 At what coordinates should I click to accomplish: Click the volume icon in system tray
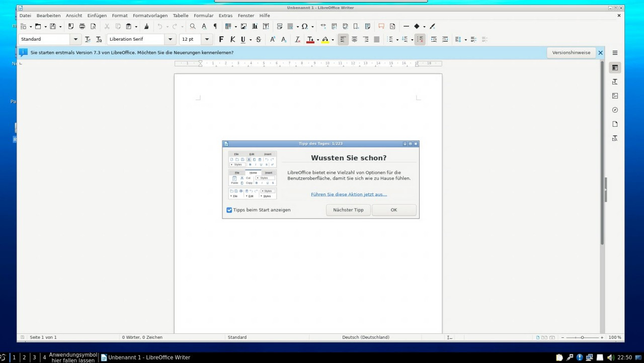(610, 357)
